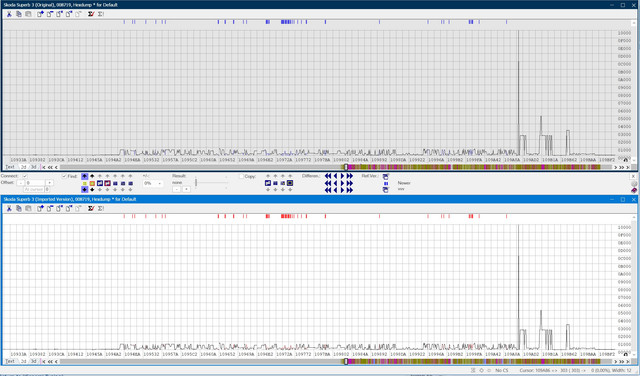This screenshot has height=376, width=640.
Task: Switch to 2d tab in Original window
Action: point(24,167)
